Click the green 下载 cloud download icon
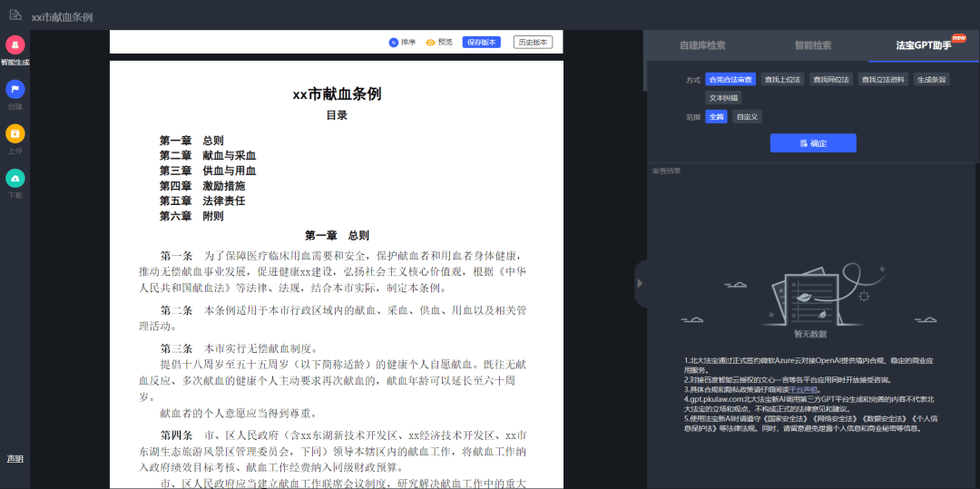Viewport: 980px width, 489px height. point(15,178)
